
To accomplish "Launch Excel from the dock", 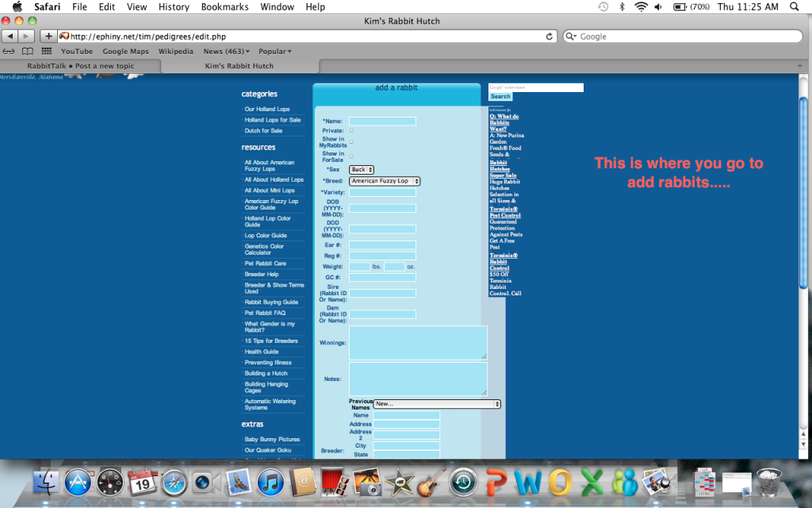I will point(592,483).
